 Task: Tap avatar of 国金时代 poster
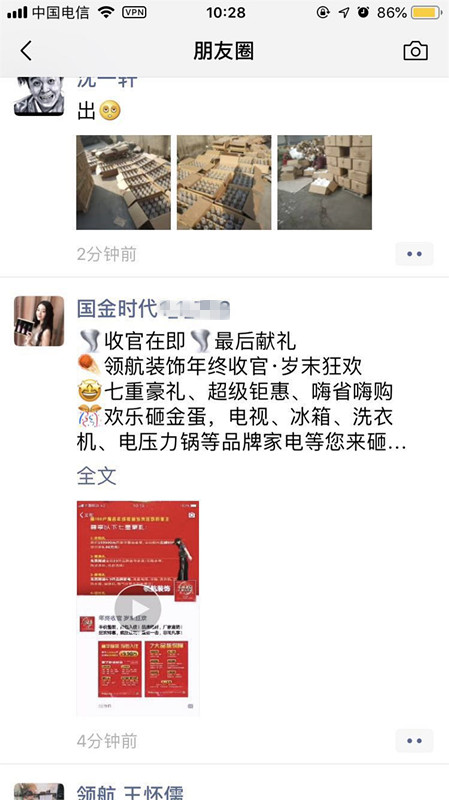(x=39, y=321)
